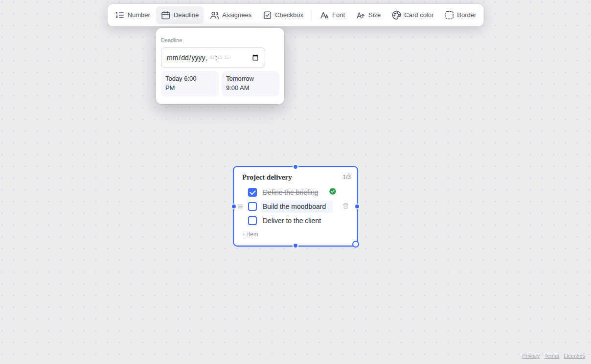Viewport: 591px width, 364px height.
Task: Click the 1/3 progress counter
Action: 346,177
